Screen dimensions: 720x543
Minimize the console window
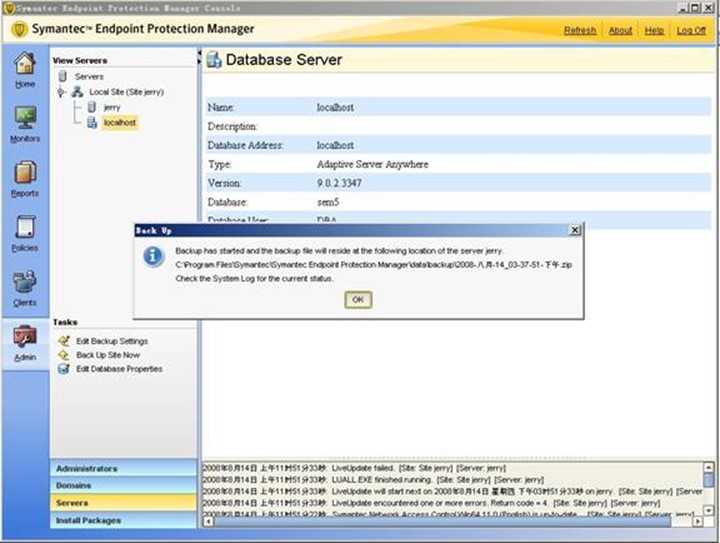(x=683, y=8)
